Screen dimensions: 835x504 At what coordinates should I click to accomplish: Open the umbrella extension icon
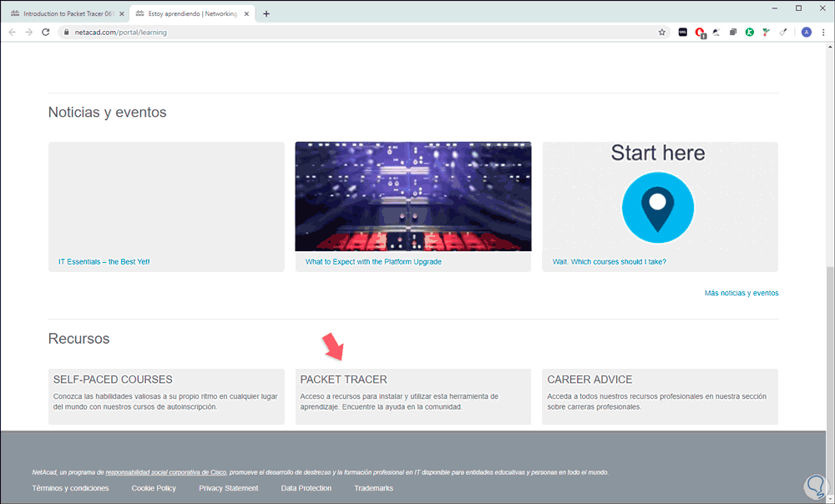[716, 32]
